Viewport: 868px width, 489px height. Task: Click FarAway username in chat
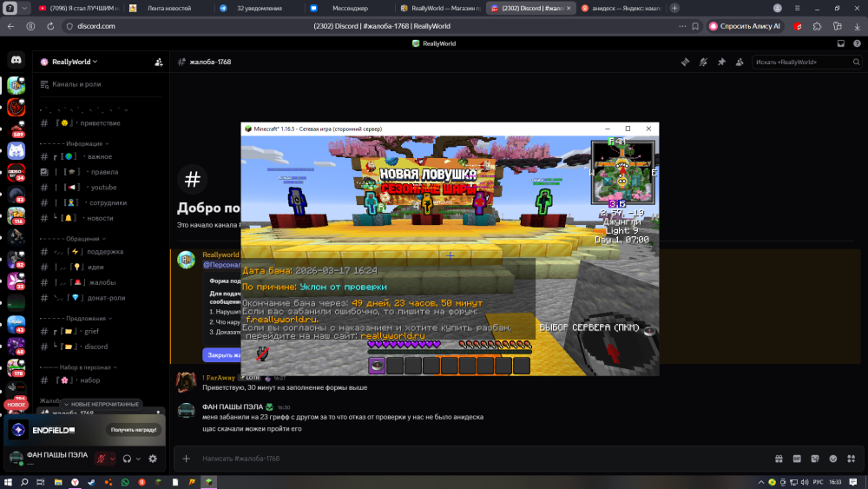pos(219,378)
